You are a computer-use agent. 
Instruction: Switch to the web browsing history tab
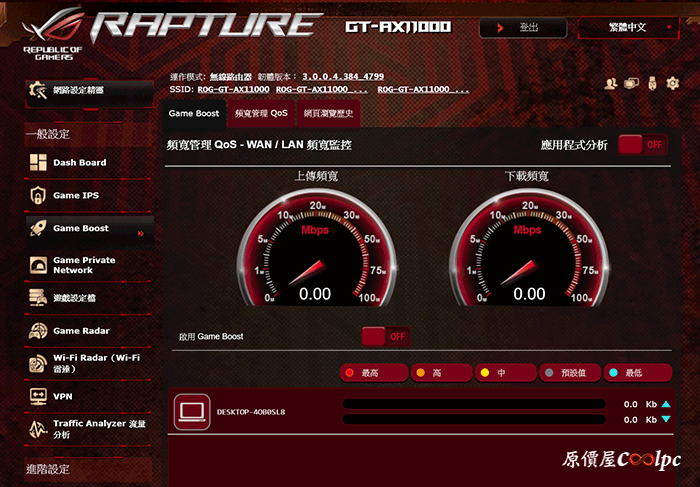point(329,113)
